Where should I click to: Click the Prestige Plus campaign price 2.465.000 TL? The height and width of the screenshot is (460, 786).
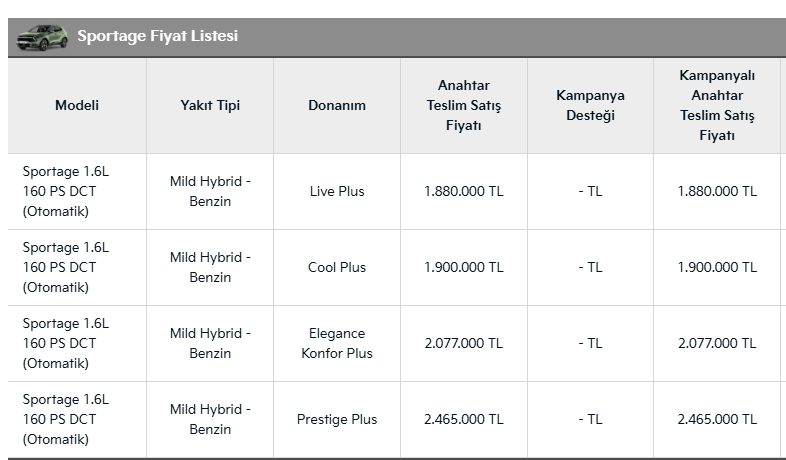[x=717, y=419]
